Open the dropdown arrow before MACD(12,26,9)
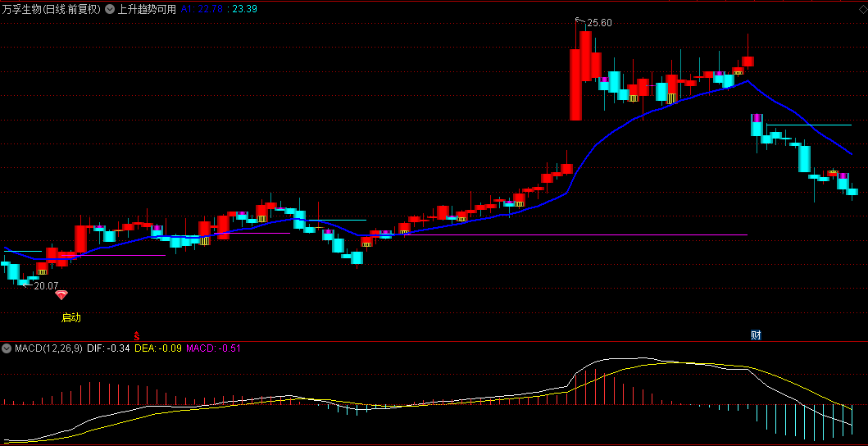The width and height of the screenshot is (868, 446). 7,348
